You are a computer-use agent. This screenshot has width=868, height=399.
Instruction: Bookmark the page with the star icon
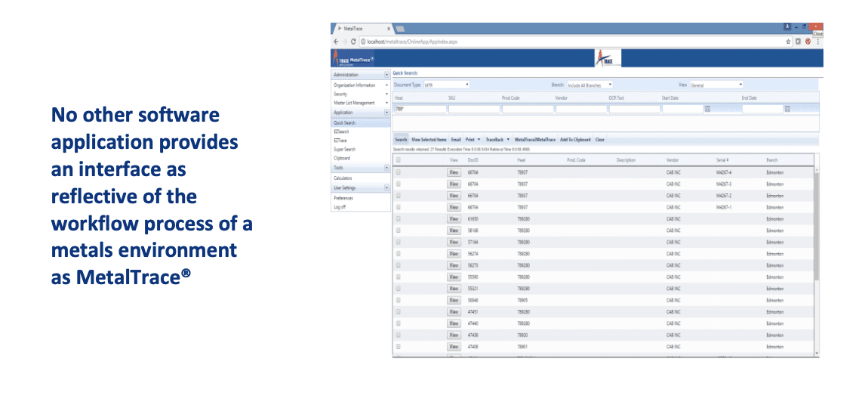pos(788,42)
